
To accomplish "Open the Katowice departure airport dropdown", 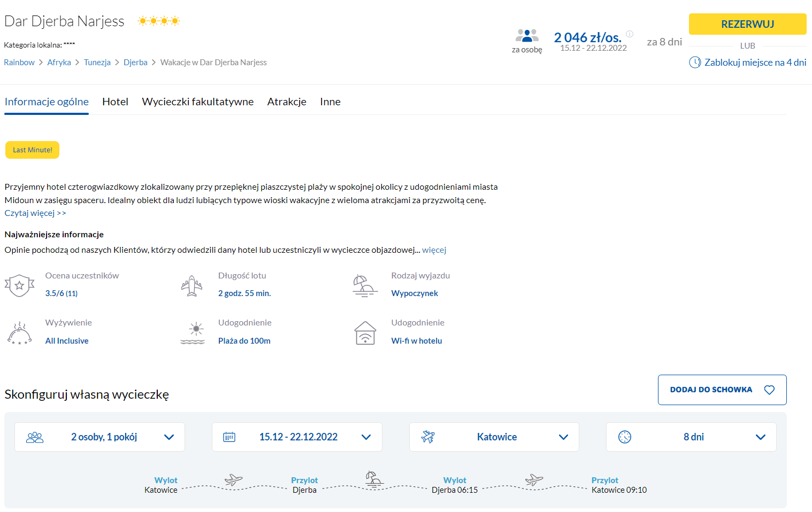I will click(494, 437).
